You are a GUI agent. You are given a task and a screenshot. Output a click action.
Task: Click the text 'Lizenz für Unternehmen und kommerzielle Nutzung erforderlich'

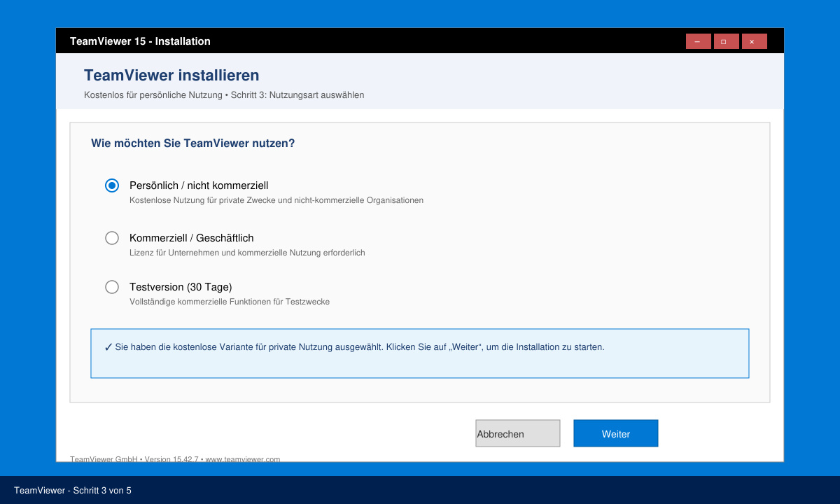coord(247,253)
